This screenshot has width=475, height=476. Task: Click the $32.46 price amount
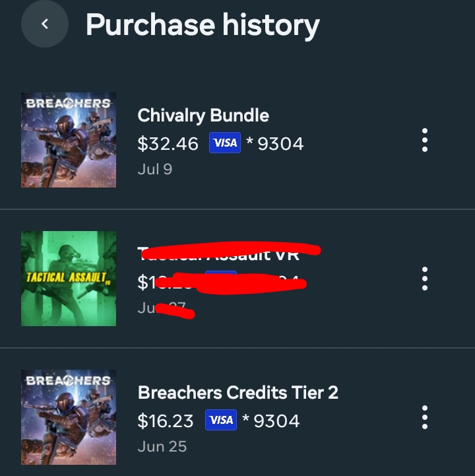168,143
